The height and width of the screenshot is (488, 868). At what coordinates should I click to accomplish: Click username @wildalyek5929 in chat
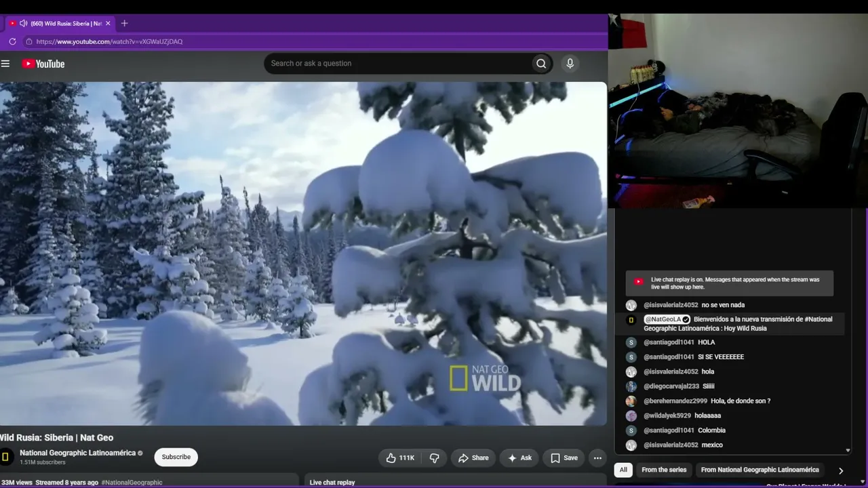pyautogui.click(x=667, y=415)
